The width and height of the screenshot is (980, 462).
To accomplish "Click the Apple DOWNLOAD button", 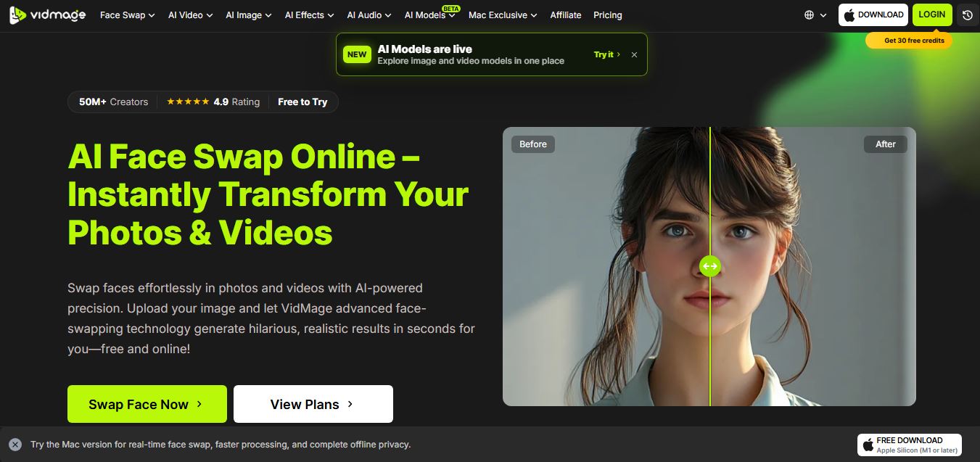I will (873, 15).
